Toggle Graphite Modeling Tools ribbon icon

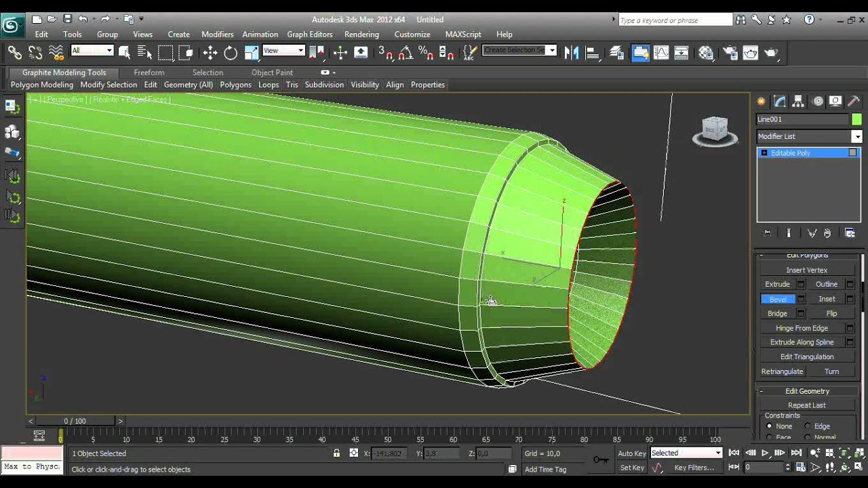[640, 52]
